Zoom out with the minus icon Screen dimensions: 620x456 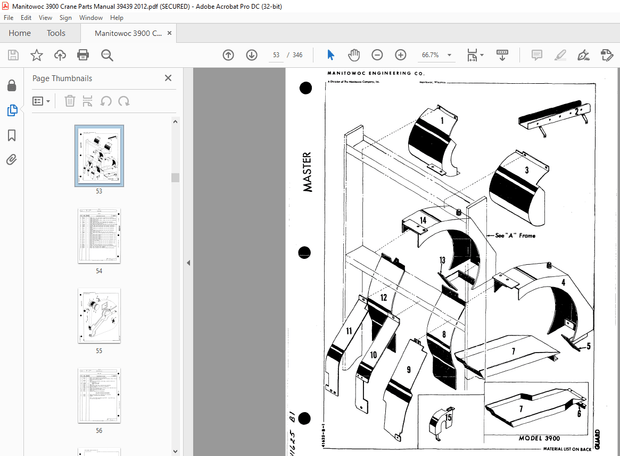click(377, 55)
